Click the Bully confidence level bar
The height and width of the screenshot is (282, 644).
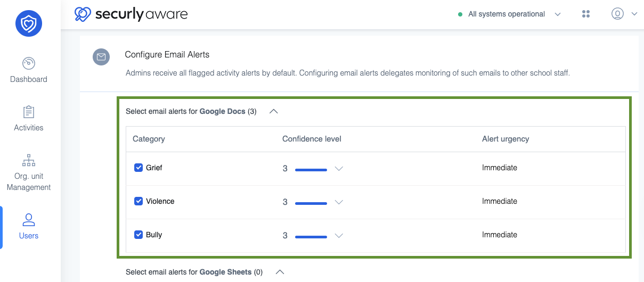pos(311,237)
